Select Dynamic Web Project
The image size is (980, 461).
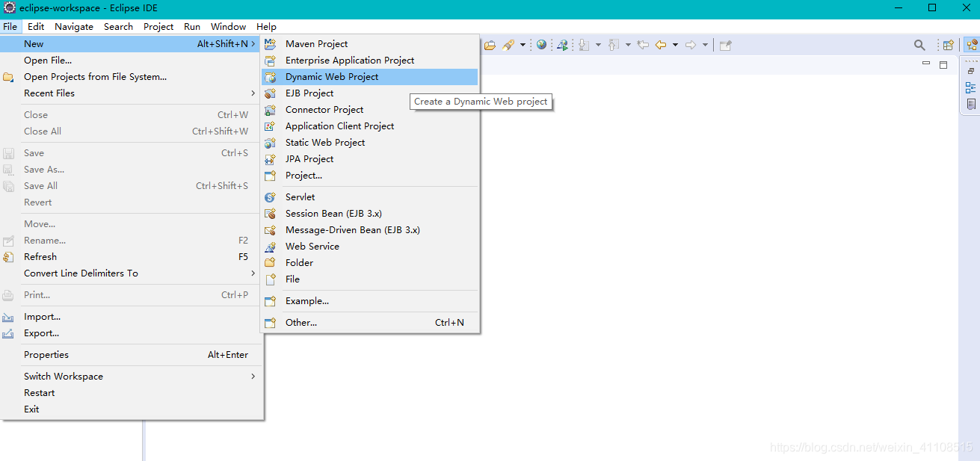click(x=370, y=77)
